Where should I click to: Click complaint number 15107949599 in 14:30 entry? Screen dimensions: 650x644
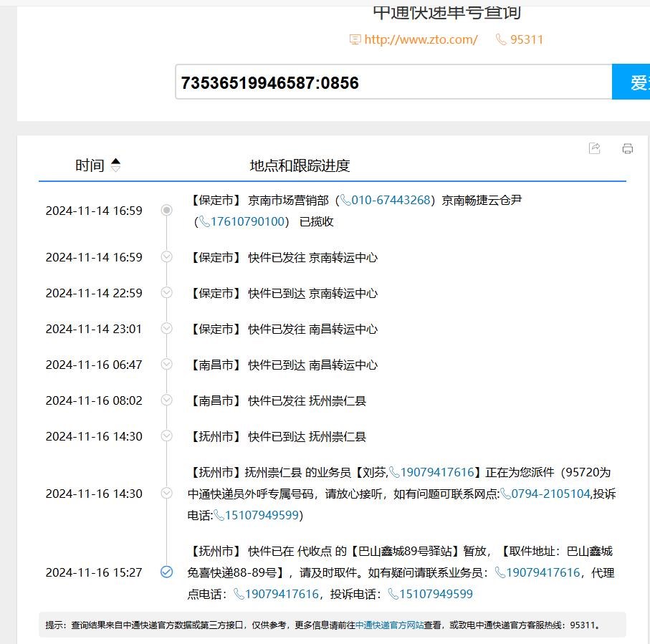pos(262,515)
